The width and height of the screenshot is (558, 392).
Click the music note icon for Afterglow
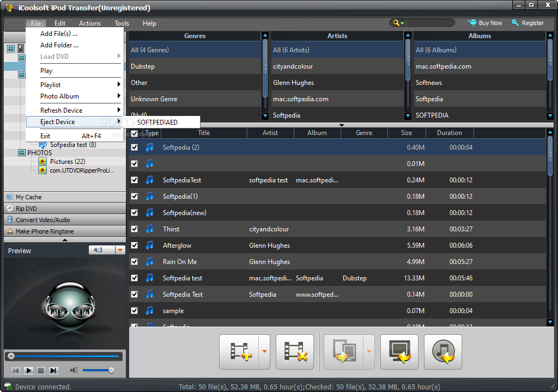[x=150, y=245]
